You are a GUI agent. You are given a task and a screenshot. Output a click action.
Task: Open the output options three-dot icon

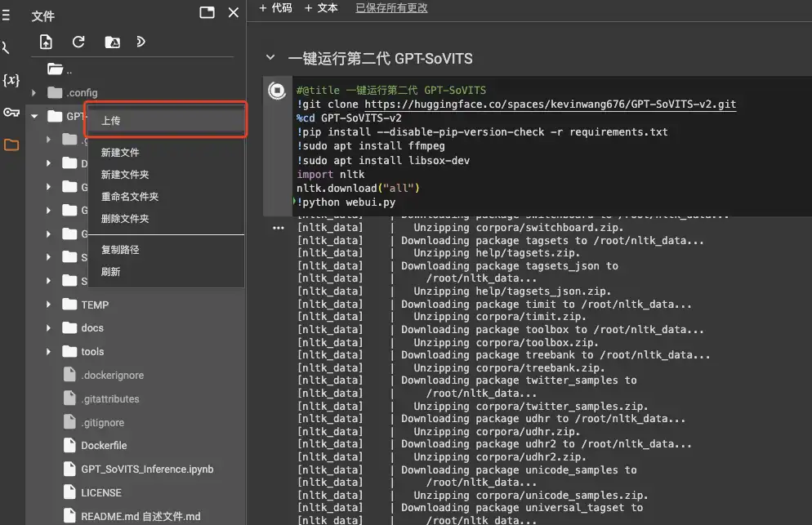[x=278, y=228]
